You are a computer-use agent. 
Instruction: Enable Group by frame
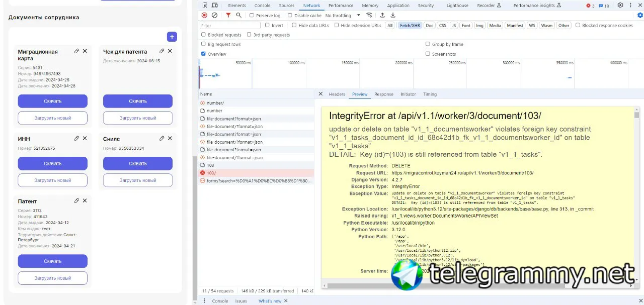(x=428, y=44)
